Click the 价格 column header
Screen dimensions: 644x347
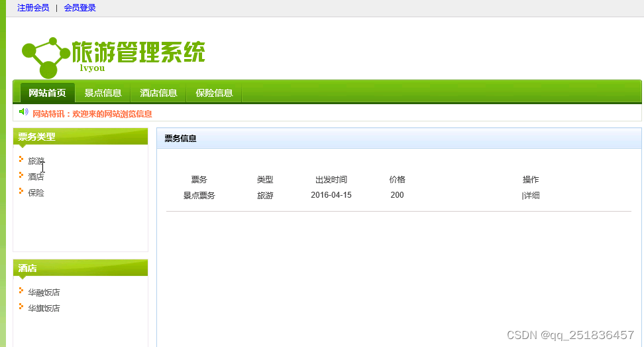click(397, 180)
